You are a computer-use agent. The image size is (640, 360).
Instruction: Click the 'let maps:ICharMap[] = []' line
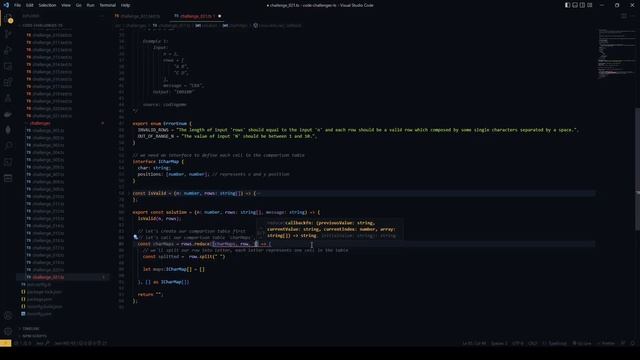click(174, 269)
